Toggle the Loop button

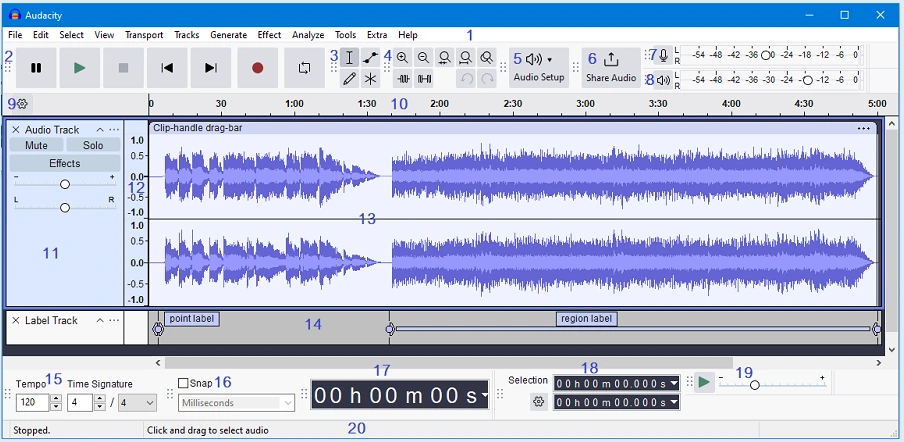click(x=304, y=68)
